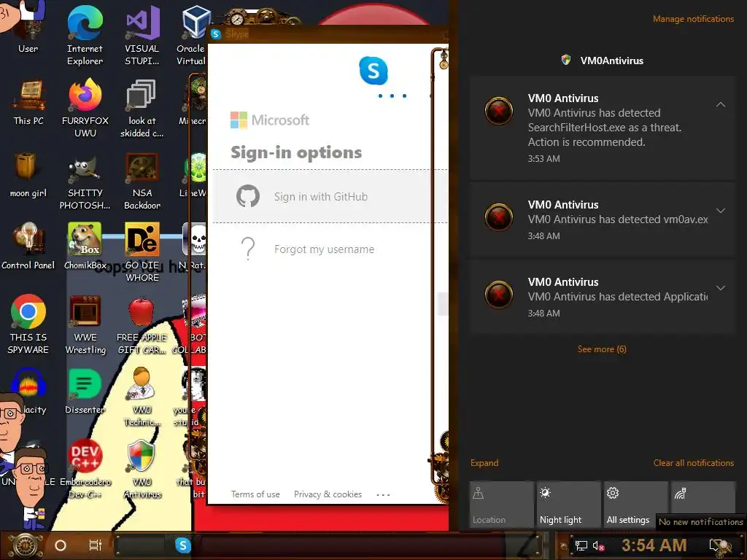Click the Skype taskbar button
This screenshot has height=560, width=747.
click(183, 545)
